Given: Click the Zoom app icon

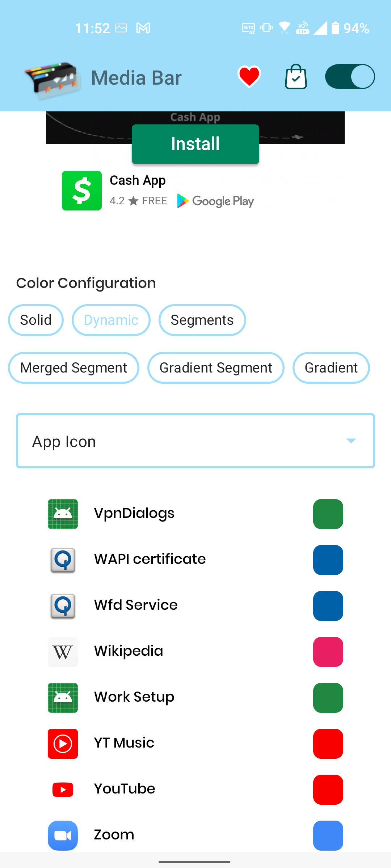Looking at the screenshot, I should pyautogui.click(x=62, y=835).
